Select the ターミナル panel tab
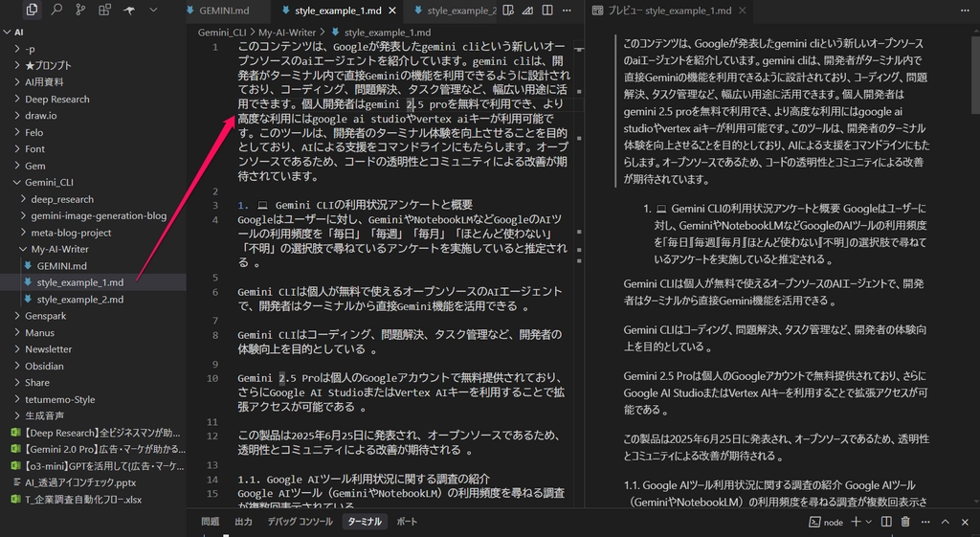The width and height of the screenshot is (980, 537). [x=365, y=522]
